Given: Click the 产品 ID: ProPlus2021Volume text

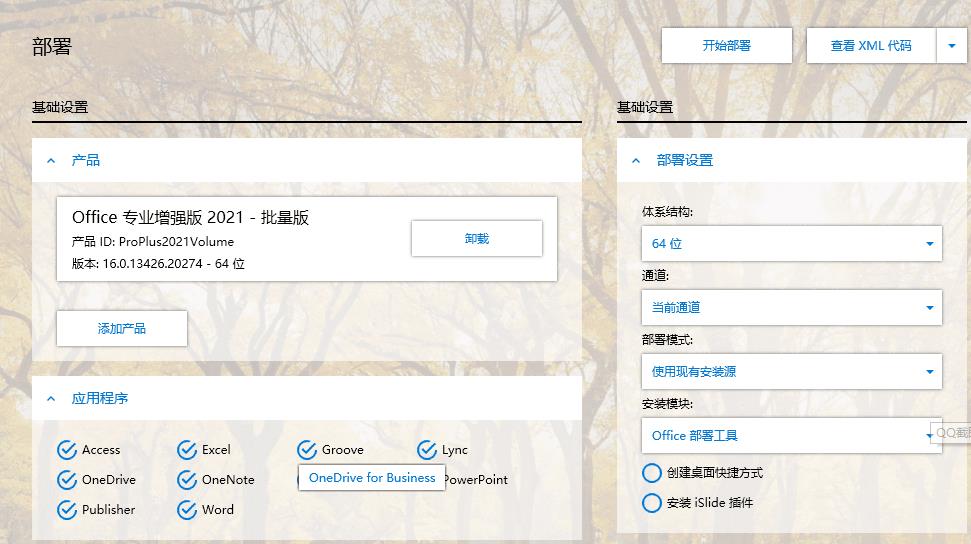Looking at the screenshot, I should coord(153,242).
